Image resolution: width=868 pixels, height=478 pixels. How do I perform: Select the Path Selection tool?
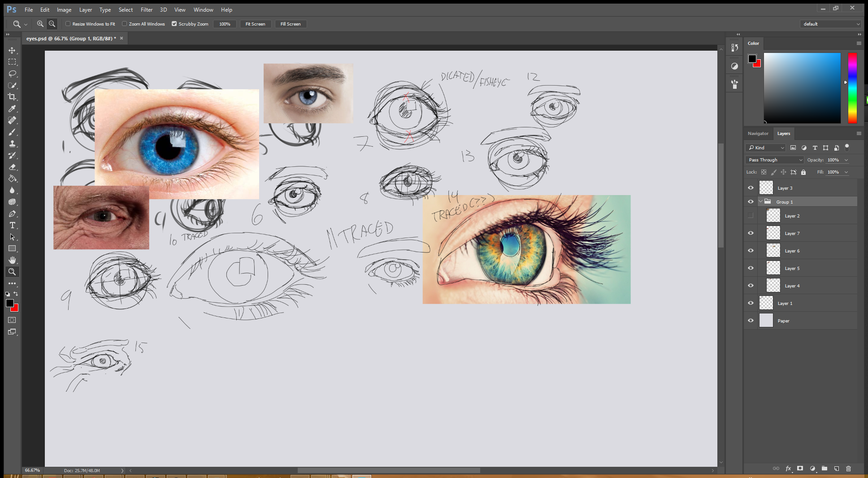[x=12, y=237]
